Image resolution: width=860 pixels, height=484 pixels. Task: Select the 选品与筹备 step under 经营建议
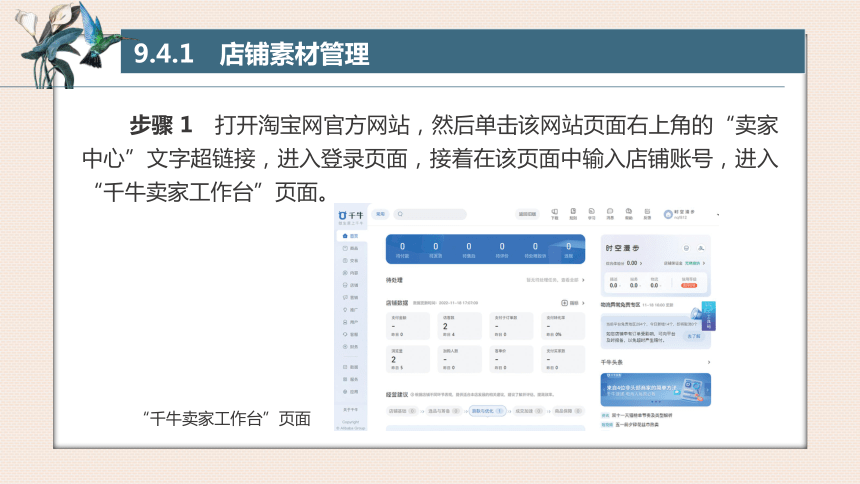tap(443, 411)
